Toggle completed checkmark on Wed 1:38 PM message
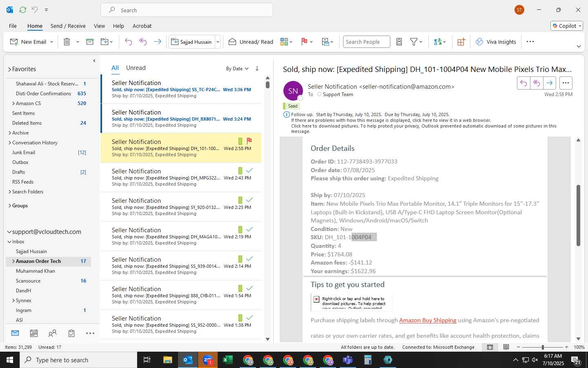The image size is (588, 368). pyautogui.click(x=249, y=318)
